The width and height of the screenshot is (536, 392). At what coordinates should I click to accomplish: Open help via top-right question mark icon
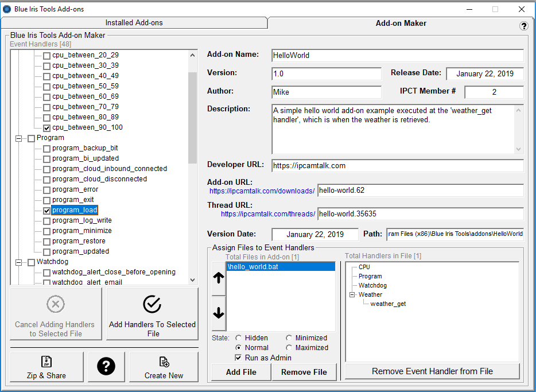523,26
